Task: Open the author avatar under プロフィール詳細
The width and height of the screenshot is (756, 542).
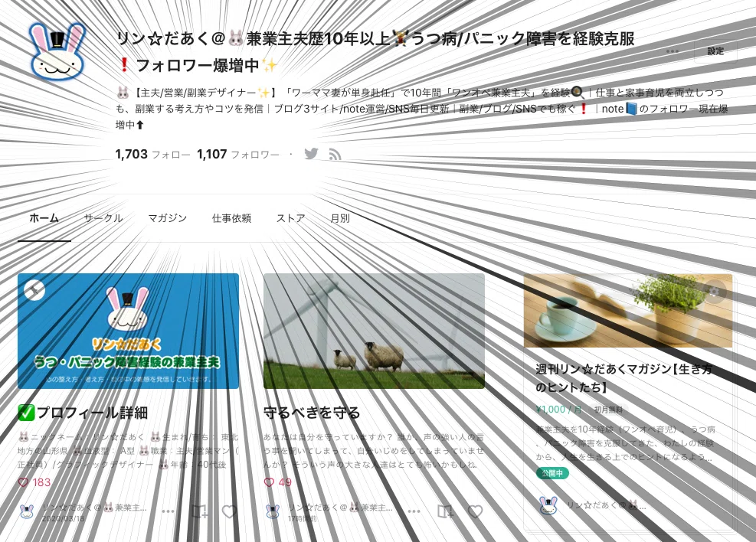Action: 27,511
